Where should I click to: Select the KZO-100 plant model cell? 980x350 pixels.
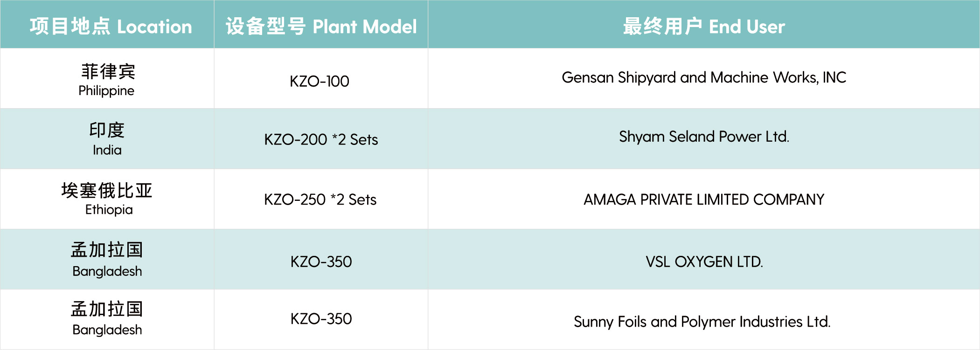[321, 79]
